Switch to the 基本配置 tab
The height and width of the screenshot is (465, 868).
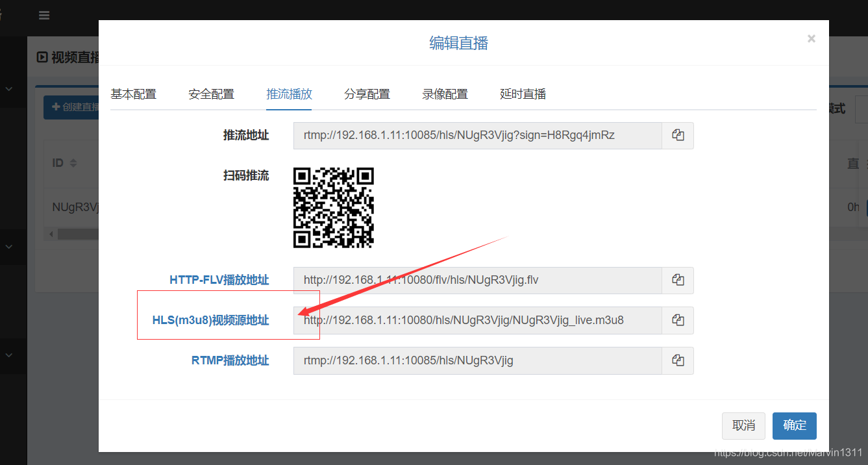pyautogui.click(x=133, y=94)
